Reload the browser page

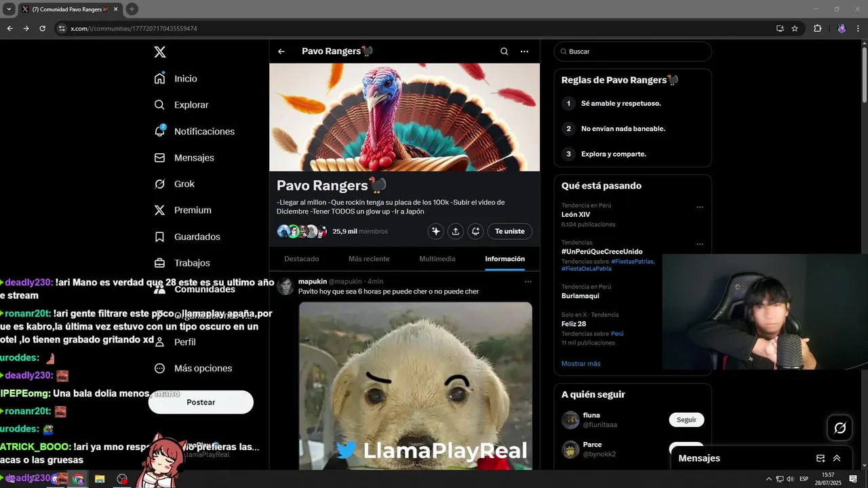point(42,28)
